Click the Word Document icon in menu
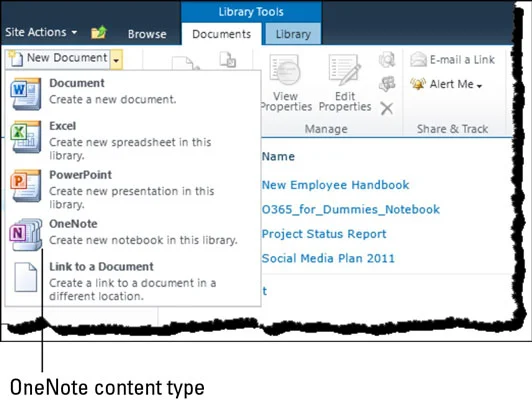532x400 pixels. 26,94
